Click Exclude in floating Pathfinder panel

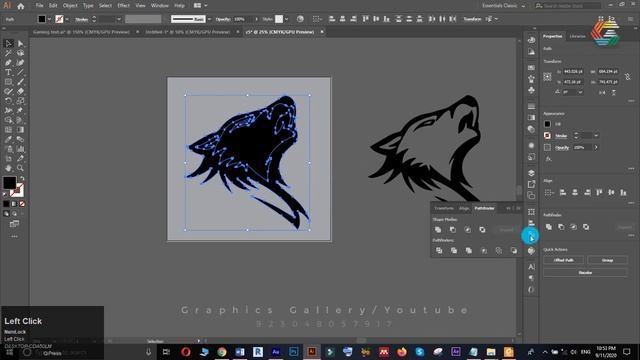(482, 230)
